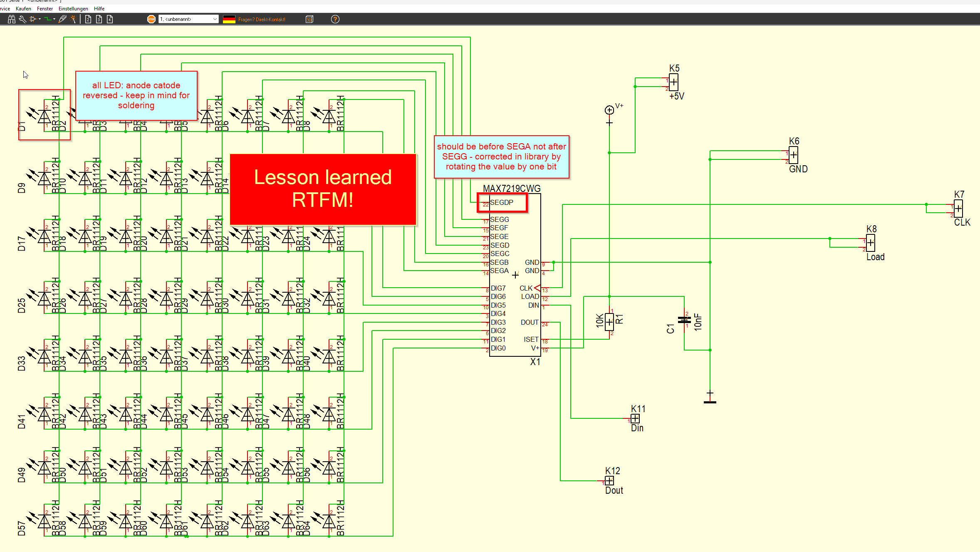Viewport: 980px width, 552px height.
Task: Open the Hilfe menu
Action: [x=99, y=9]
